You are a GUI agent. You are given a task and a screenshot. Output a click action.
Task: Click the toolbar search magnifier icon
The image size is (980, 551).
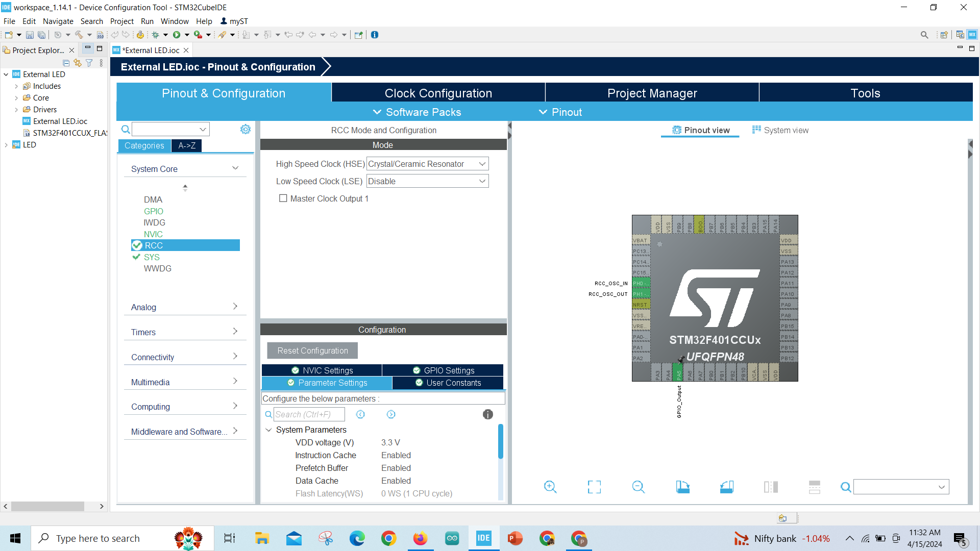click(924, 35)
